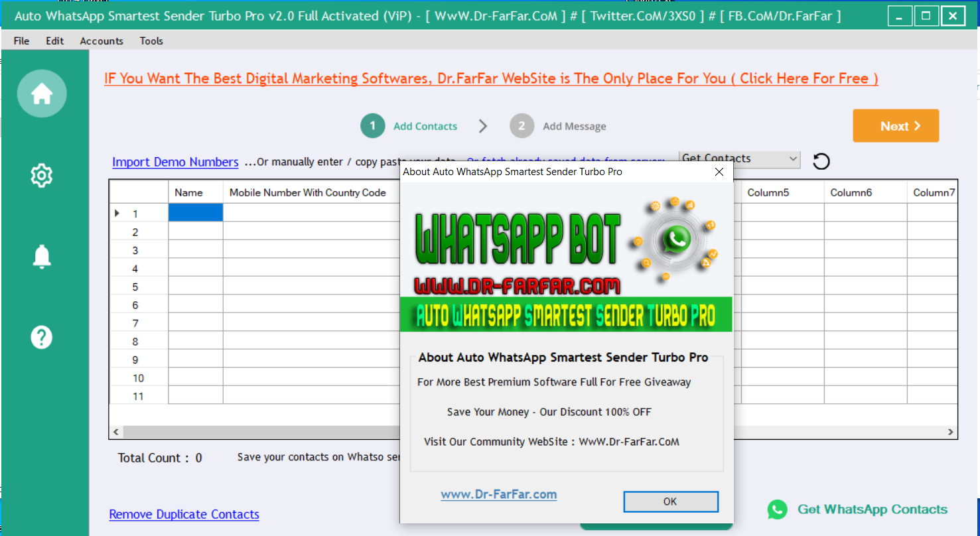Screen dimensions: 980x536
Task: Select the Name cell in row 1
Action: (x=196, y=213)
